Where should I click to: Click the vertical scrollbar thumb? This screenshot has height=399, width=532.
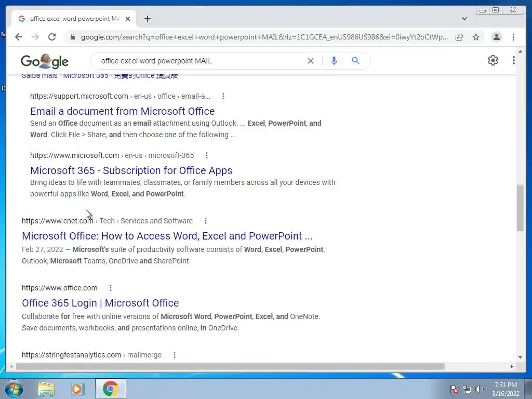[x=520, y=208]
